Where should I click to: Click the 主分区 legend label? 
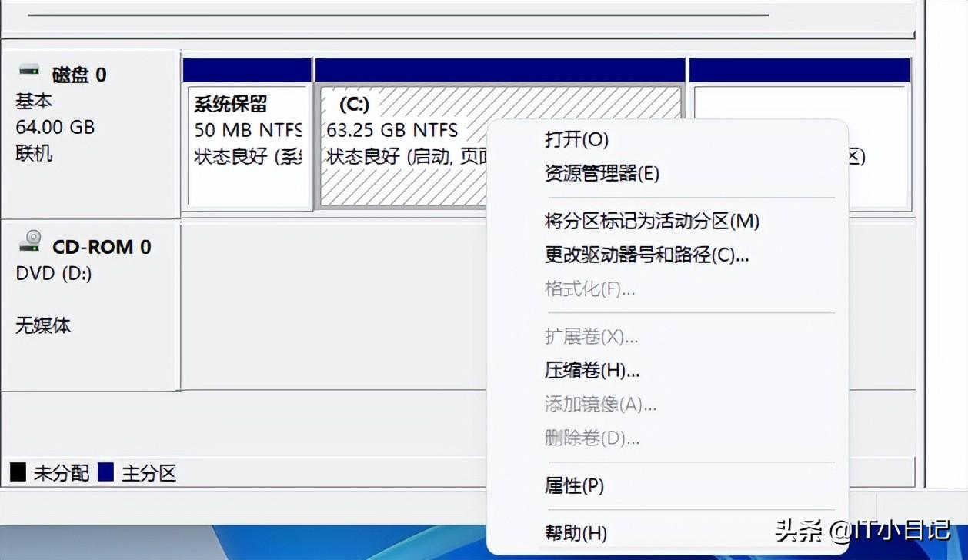[x=149, y=473]
